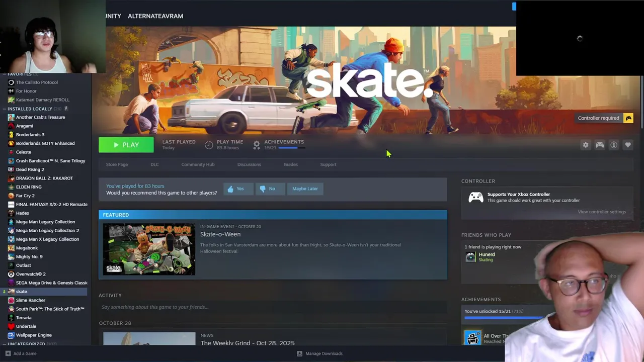Open the Discussions tab
644x362 pixels.
249,164
